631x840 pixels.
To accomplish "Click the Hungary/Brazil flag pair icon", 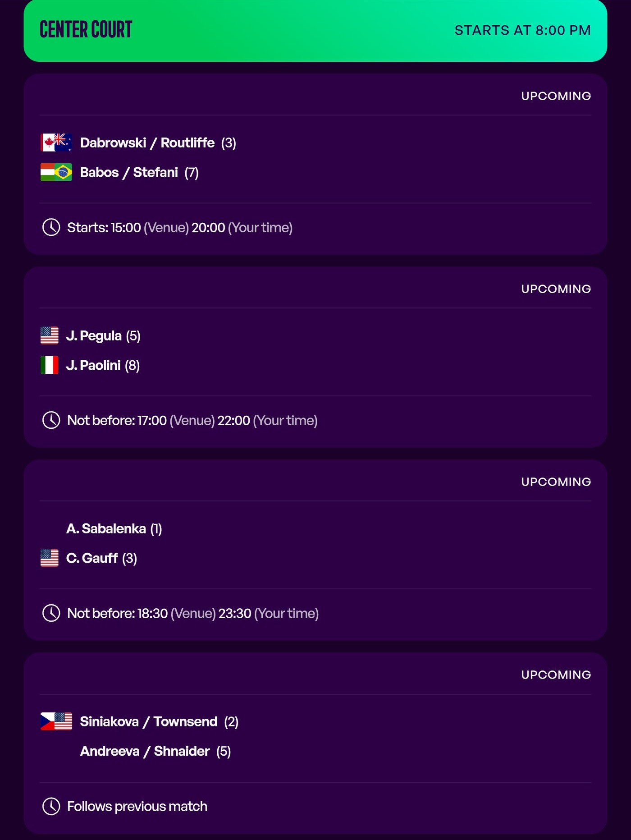I will click(56, 172).
